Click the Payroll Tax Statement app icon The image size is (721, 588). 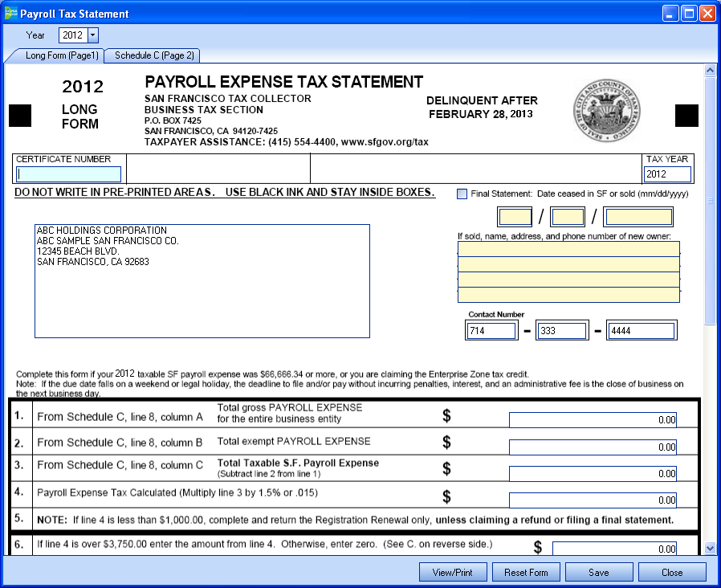(x=10, y=14)
